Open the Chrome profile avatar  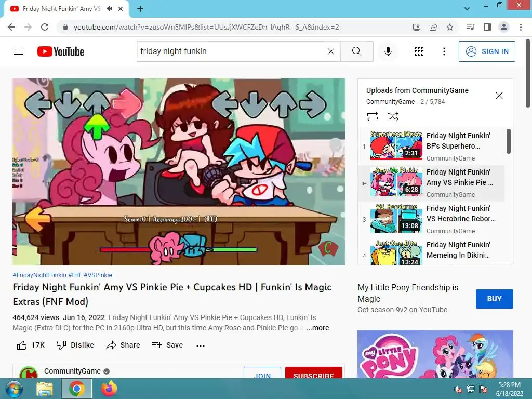[504, 27]
